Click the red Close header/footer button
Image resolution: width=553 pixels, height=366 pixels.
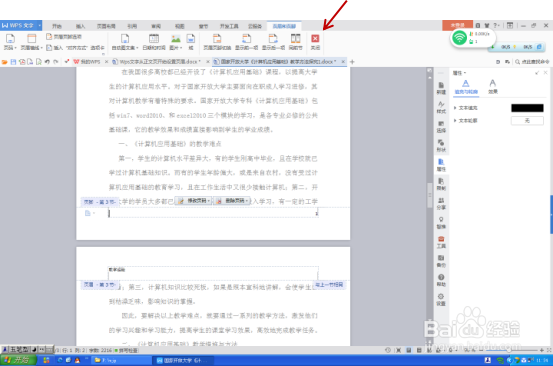[x=315, y=42]
